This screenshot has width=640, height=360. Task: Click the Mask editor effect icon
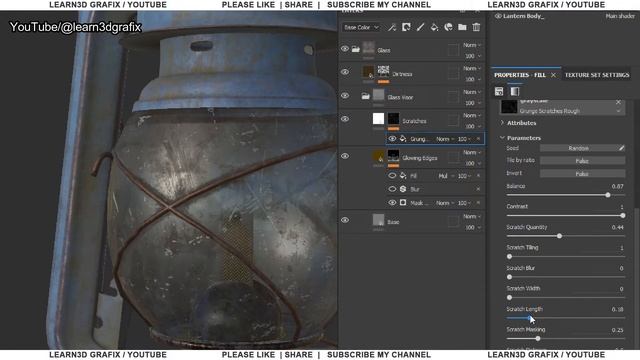point(403,202)
